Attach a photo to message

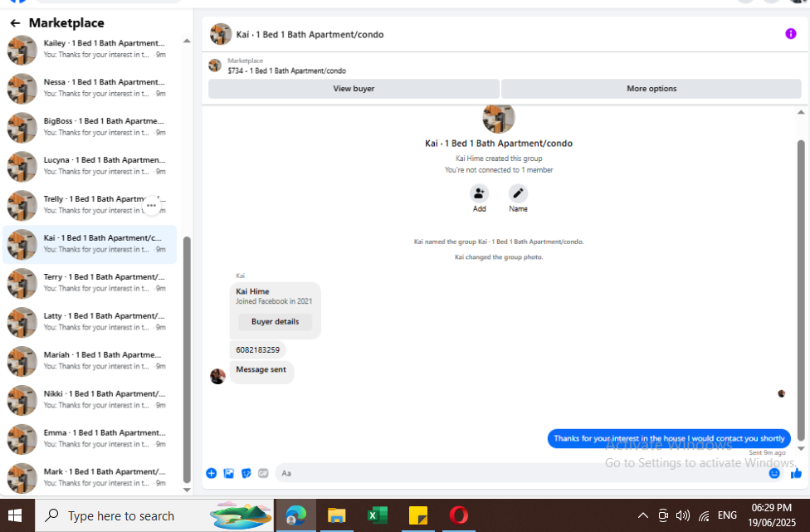[229, 473]
